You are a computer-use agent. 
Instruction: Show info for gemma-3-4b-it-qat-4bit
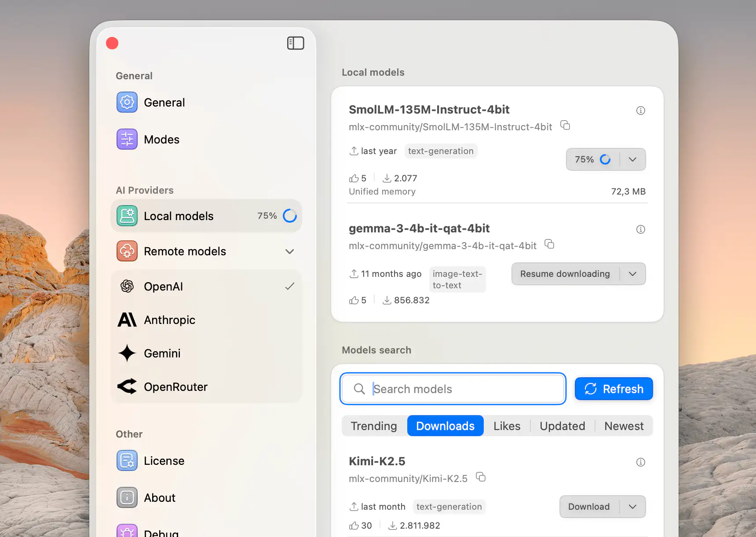641,229
